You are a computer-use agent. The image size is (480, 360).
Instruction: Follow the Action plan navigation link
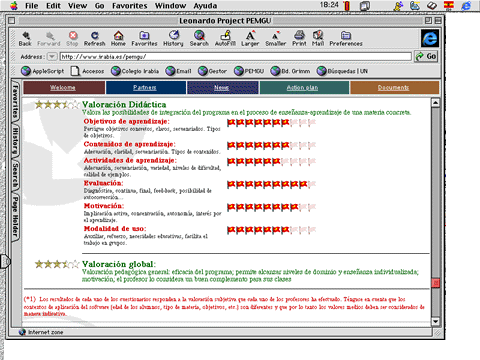pos(302,87)
